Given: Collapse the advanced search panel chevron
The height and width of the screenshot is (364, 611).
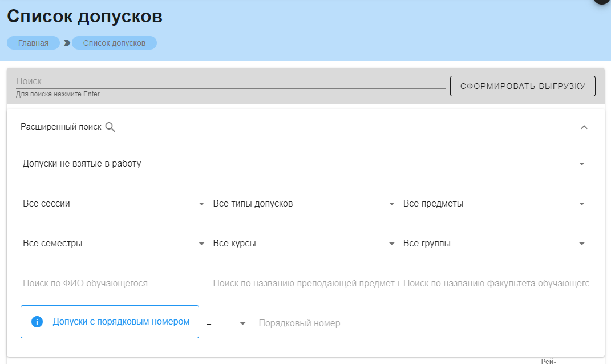Looking at the screenshot, I should (x=584, y=127).
